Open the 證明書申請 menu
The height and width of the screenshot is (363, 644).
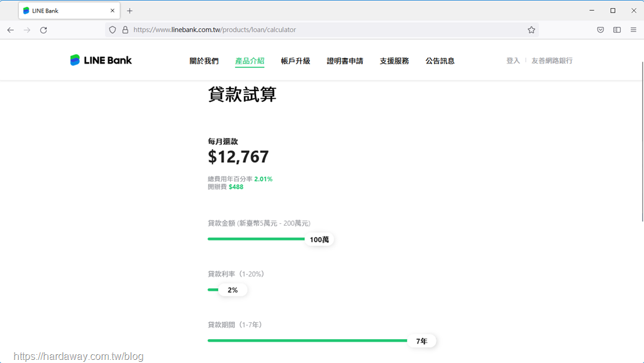pyautogui.click(x=345, y=61)
